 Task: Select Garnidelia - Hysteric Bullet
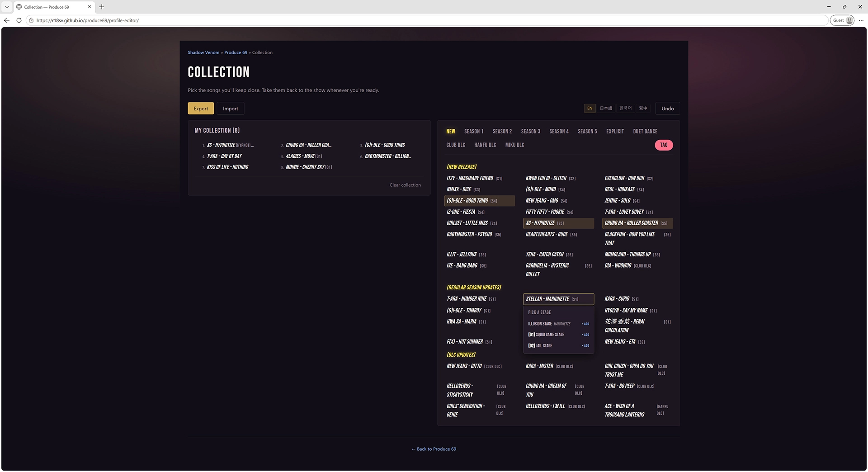[559, 270]
